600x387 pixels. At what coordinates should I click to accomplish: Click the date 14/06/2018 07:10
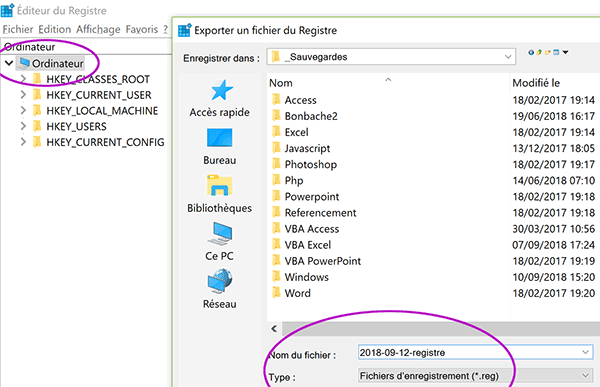tap(554, 180)
